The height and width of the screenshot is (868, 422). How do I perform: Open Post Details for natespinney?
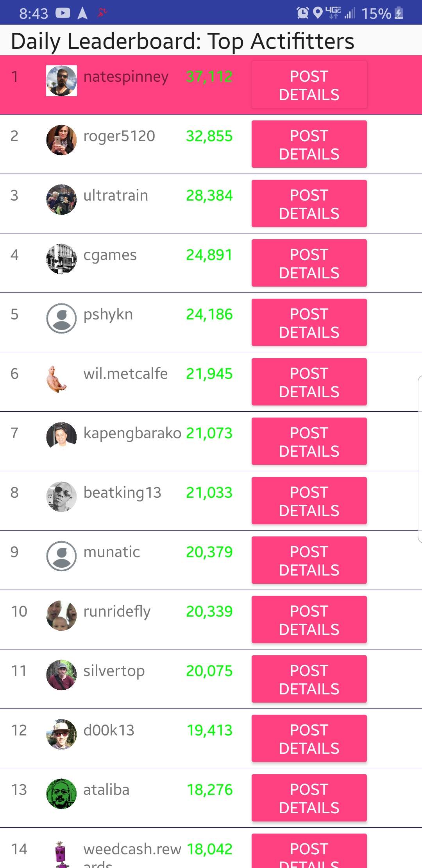(x=309, y=85)
